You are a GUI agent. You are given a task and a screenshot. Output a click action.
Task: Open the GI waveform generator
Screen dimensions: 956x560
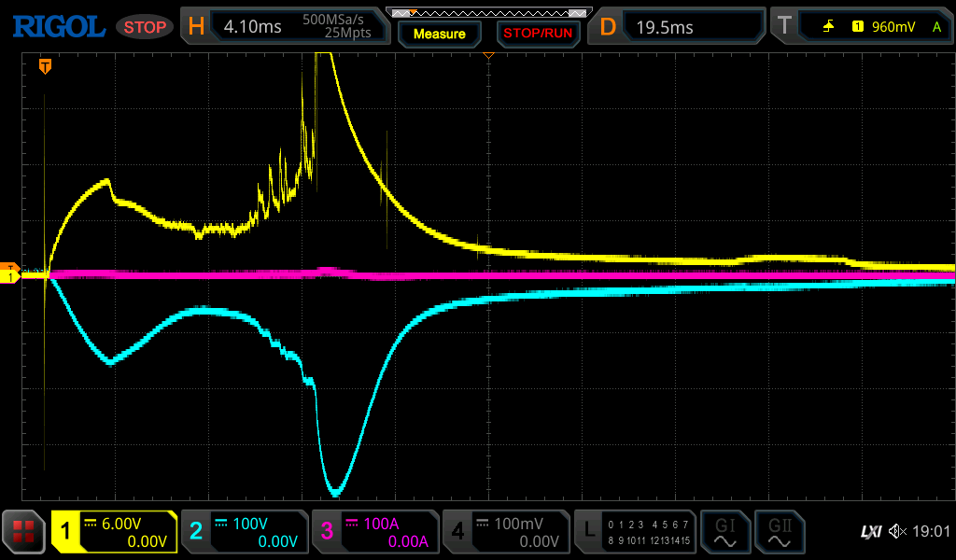click(724, 532)
